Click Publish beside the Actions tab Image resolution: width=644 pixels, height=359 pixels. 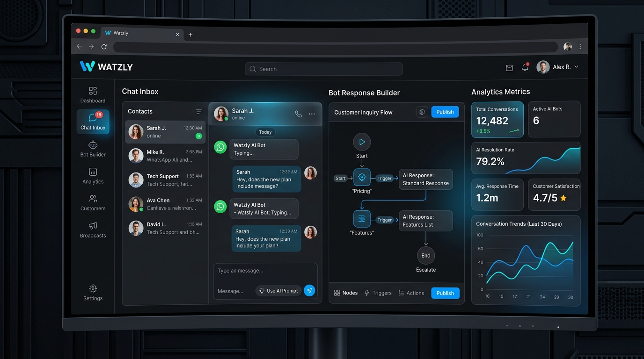(445, 293)
